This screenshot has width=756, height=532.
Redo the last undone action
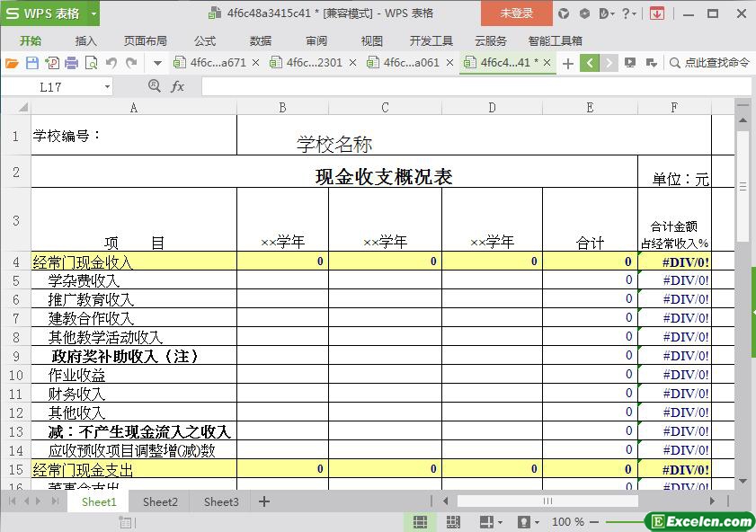pos(131,63)
